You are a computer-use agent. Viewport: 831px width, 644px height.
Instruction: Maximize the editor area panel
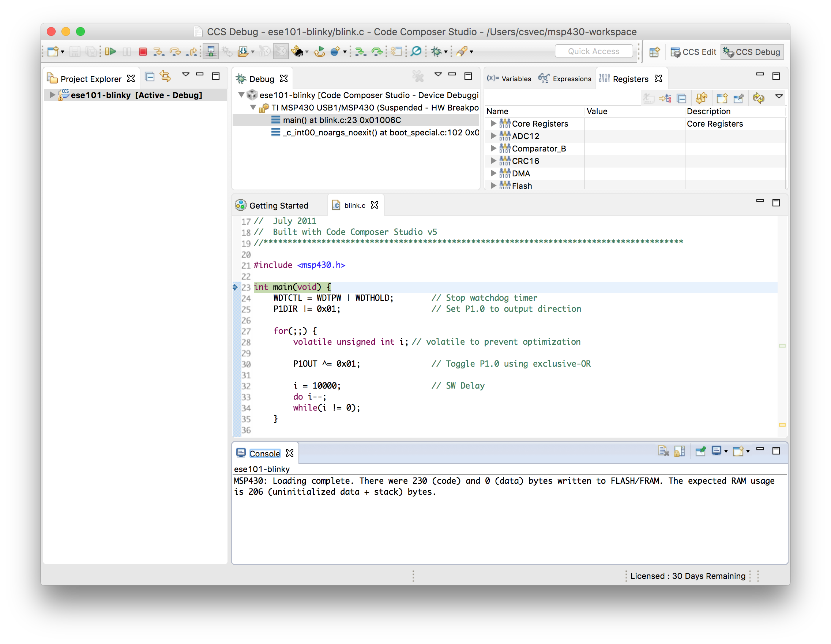tap(776, 202)
